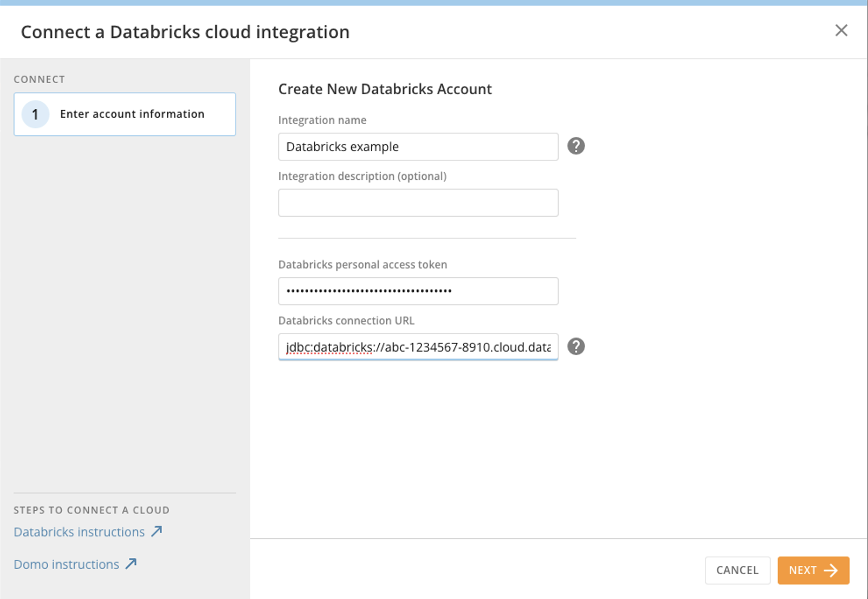The width and height of the screenshot is (868, 599).
Task: Open the Databricks instructions page
Action: [78, 531]
